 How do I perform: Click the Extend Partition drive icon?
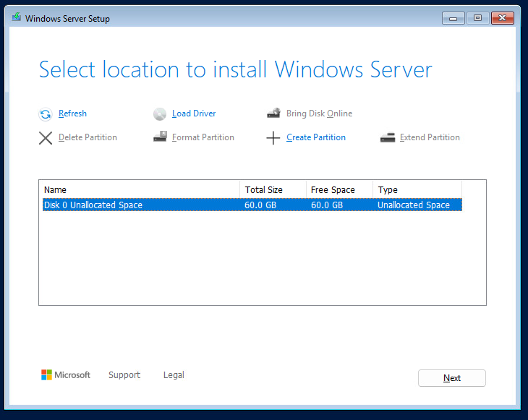click(388, 137)
